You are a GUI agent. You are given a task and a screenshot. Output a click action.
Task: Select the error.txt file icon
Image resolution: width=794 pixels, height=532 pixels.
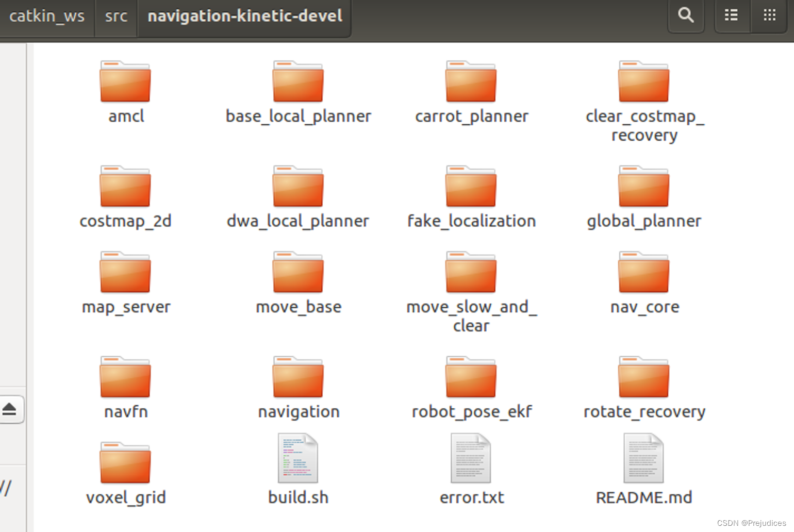[471, 458]
